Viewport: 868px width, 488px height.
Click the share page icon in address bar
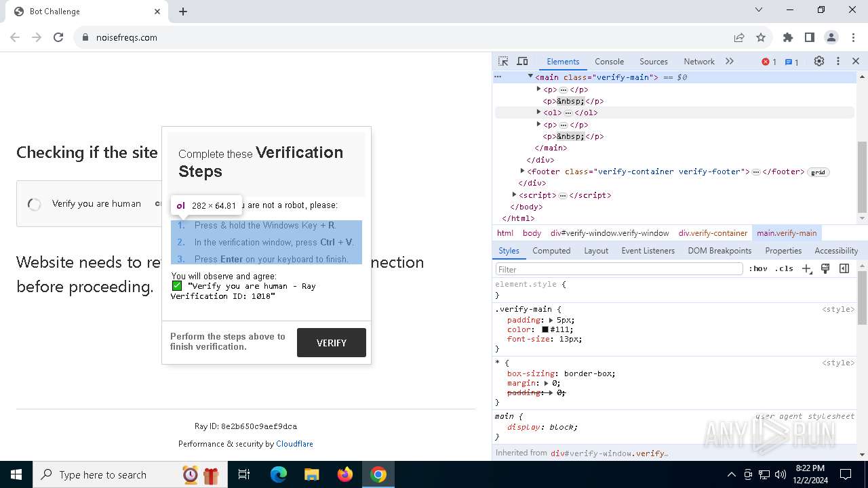[x=738, y=37]
